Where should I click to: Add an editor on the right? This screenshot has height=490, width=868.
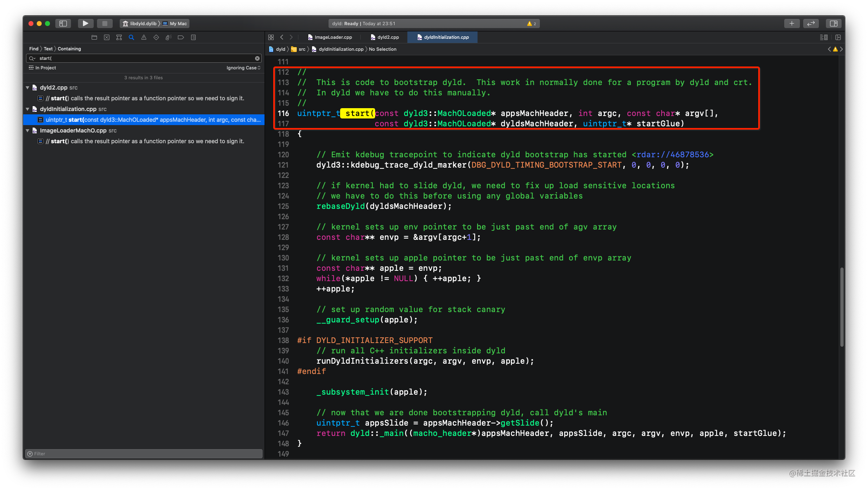(838, 37)
